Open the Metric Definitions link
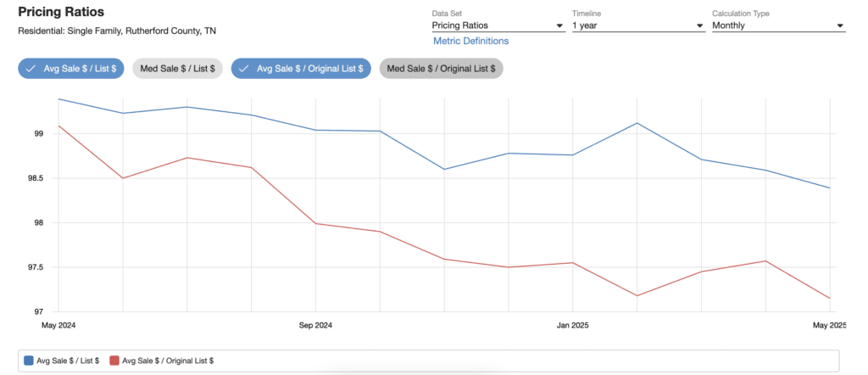This screenshot has height=375, width=868. click(x=470, y=41)
